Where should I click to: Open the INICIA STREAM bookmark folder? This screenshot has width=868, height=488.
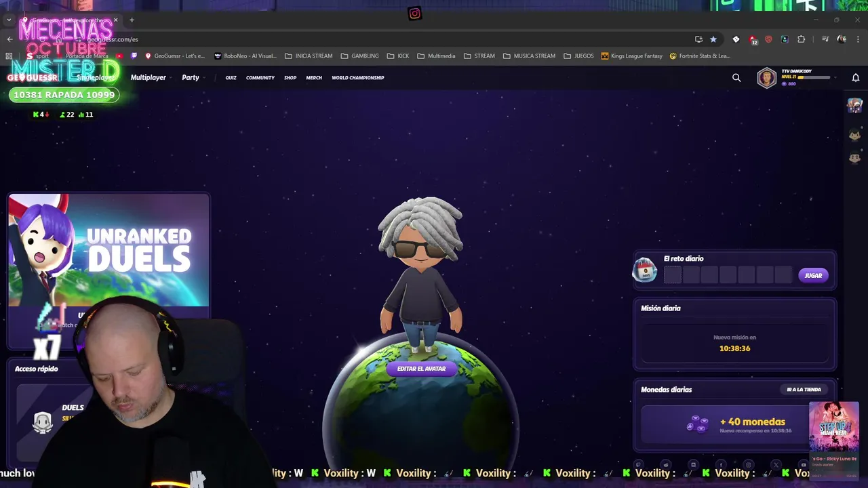coord(309,56)
